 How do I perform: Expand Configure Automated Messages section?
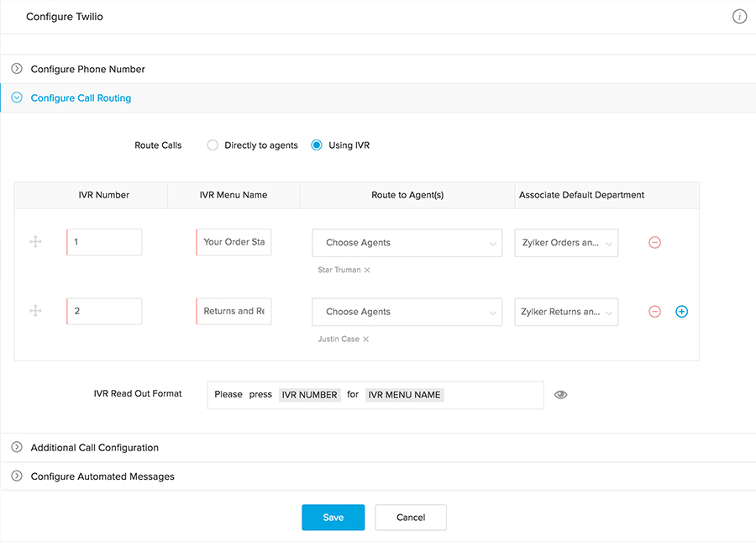pos(17,476)
